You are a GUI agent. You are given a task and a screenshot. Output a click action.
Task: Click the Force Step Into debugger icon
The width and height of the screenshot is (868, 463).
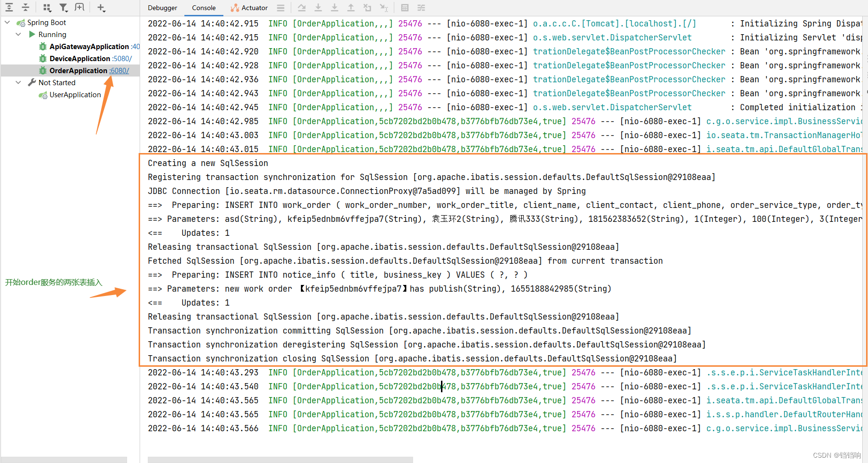335,8
